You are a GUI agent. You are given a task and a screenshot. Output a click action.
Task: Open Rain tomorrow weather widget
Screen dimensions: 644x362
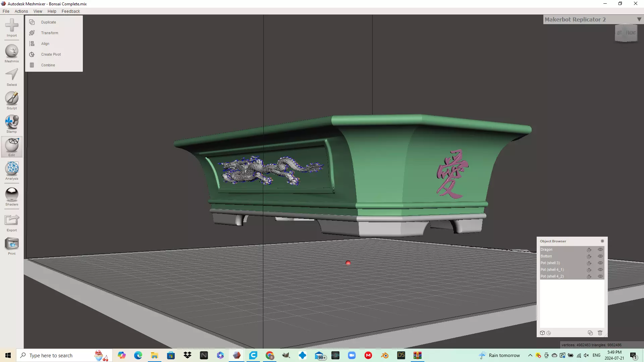pos(500,355)
